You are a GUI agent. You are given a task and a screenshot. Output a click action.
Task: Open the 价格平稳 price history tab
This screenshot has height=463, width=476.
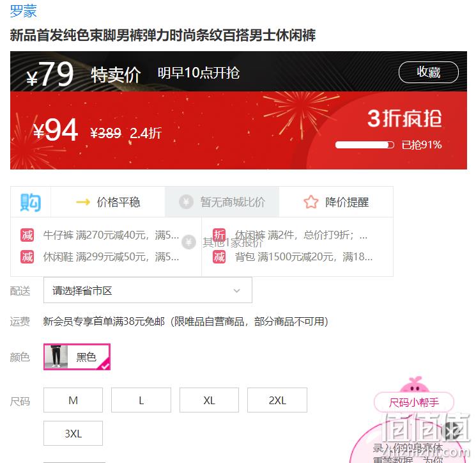[x=108, y=202]
